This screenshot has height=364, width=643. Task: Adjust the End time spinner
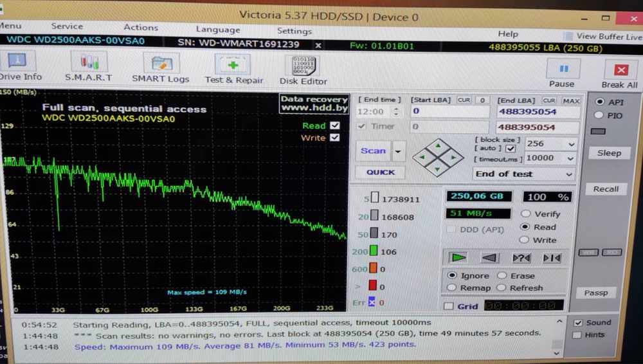click(x=396, y=112)
